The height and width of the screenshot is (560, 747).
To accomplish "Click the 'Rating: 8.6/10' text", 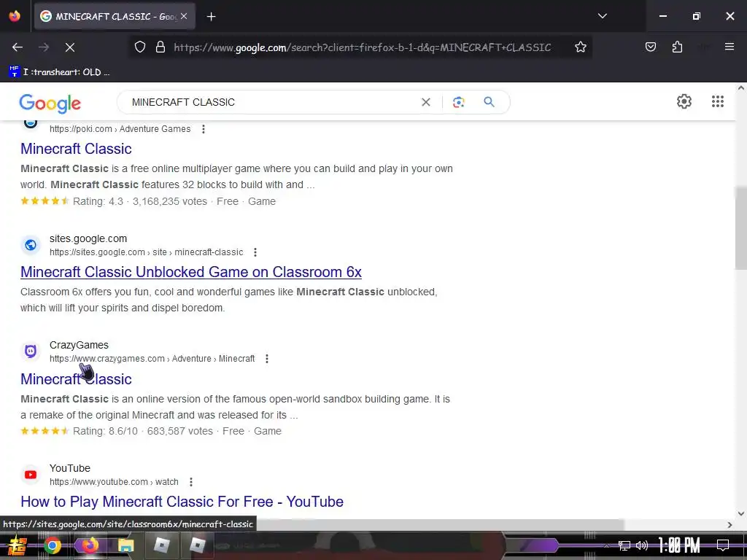I will (x=105, y=432).
